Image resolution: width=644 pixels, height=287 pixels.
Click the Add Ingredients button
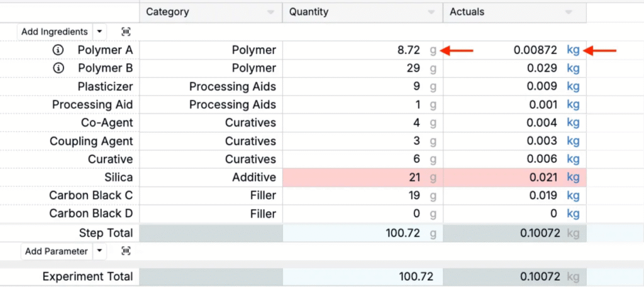(54, 31)
